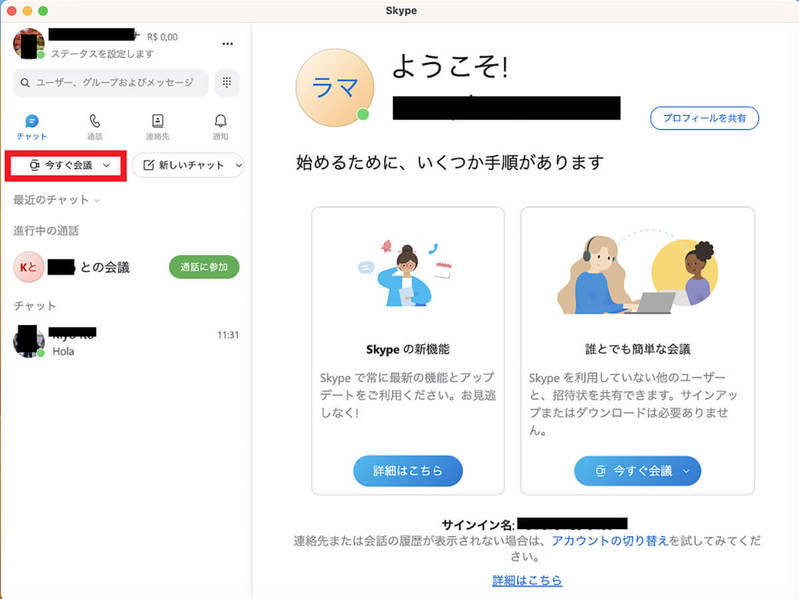Switch to the Calls tab (通話)
Viewport: 799px width, 599px height.
(x=95, y=127)
